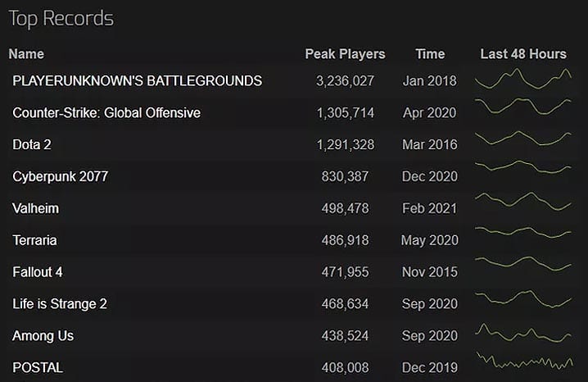Click the Among Us sparkline chart

point(523,334)
